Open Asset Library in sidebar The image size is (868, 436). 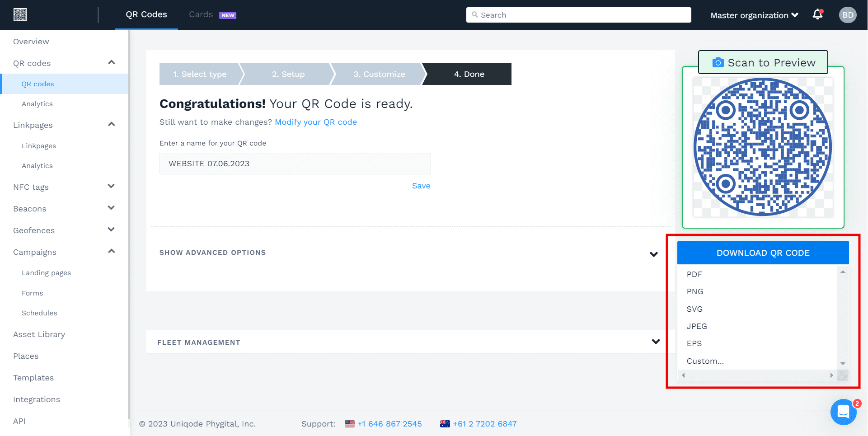click(x=39, y=334)
